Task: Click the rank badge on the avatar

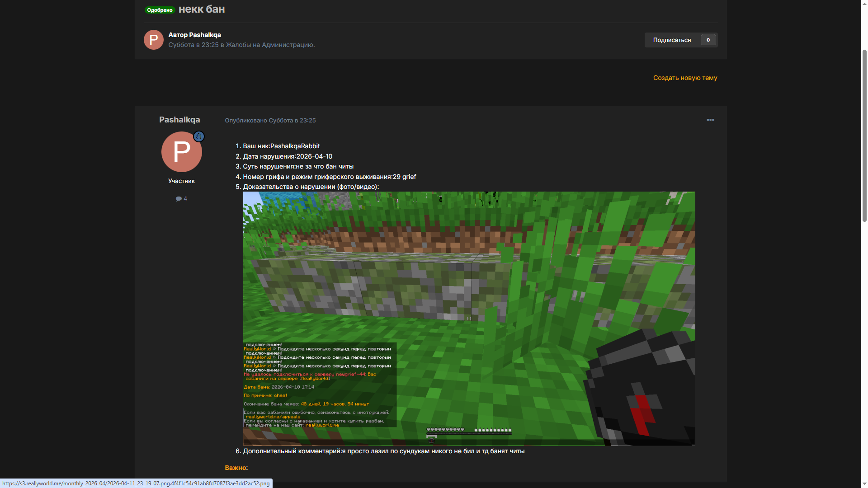Action: pos(199,136)
